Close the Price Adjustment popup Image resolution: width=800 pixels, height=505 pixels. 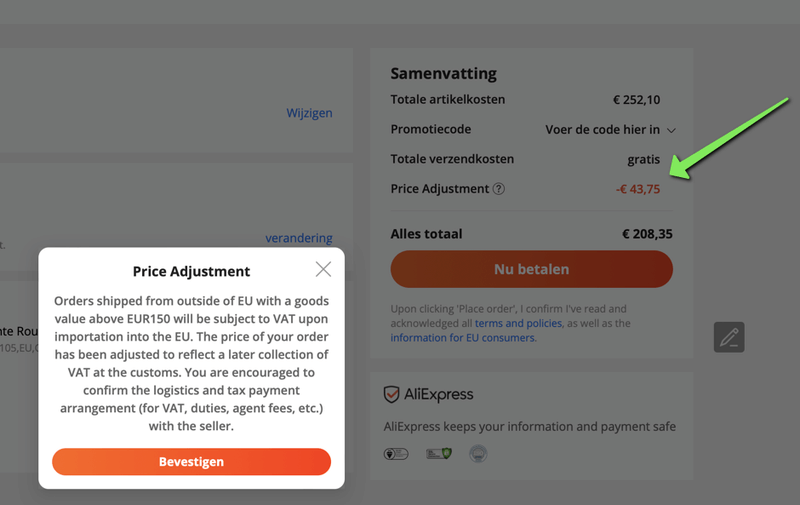(323, 269)
